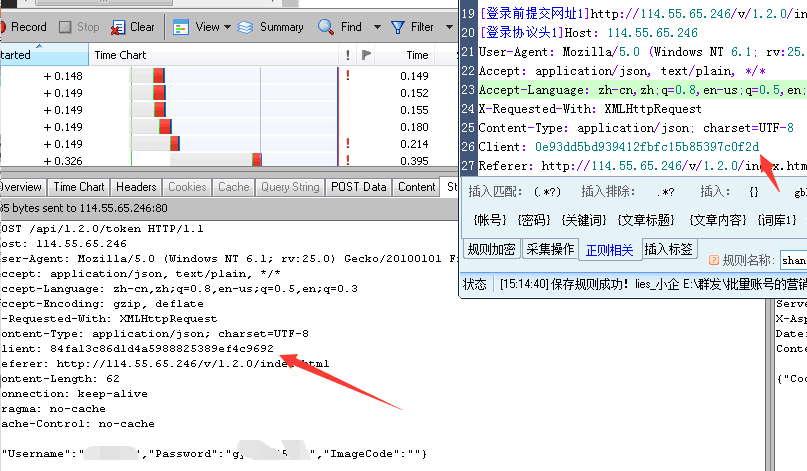Sort by the Time Chart column header
The width and height of the screenshot is (807, 471).
pos(120,55)
